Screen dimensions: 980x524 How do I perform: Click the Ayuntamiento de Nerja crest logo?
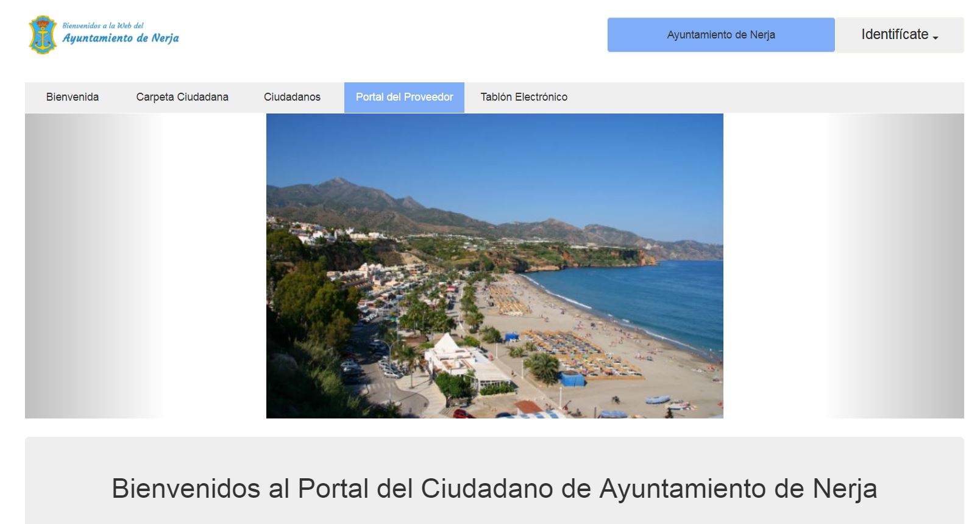click(43, 35)
